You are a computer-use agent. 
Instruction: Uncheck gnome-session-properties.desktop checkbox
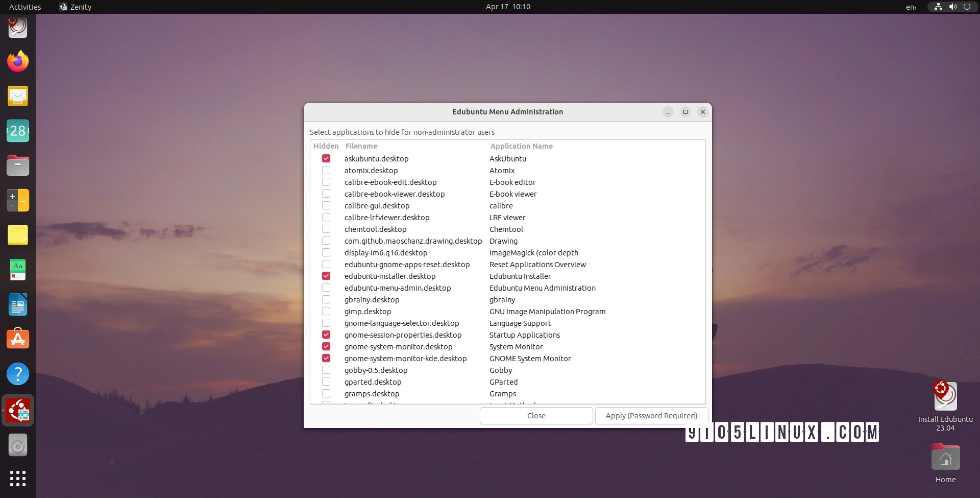point(326,335)
